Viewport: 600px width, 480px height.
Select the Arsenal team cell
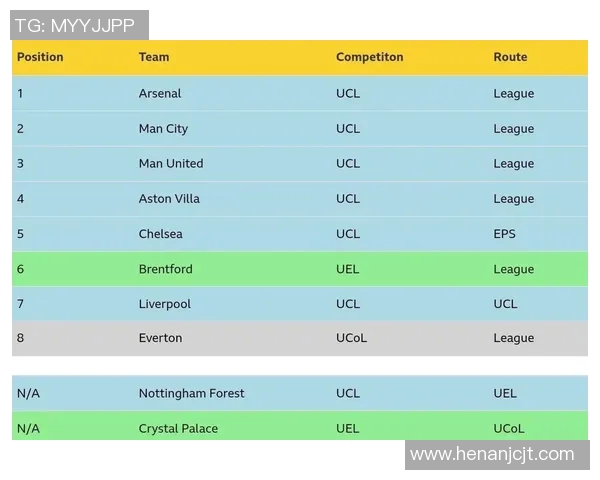(x=160, y=93)
